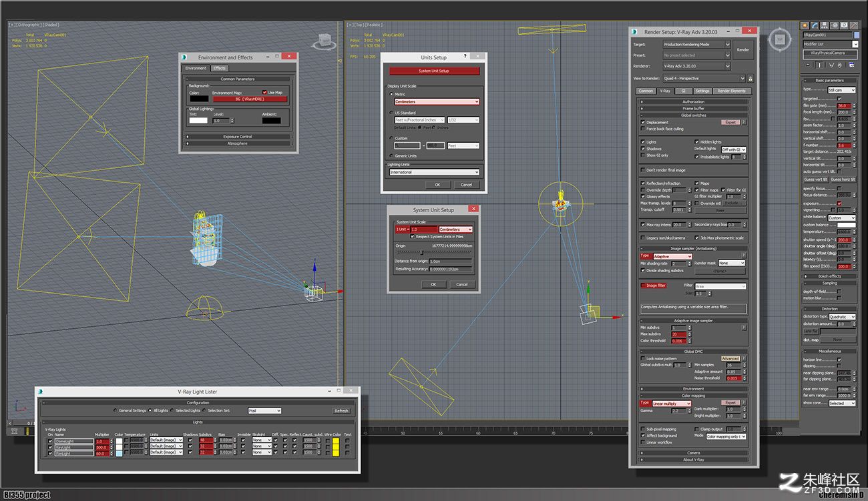Click help question mark in Image sampler rollout
The width and height of the screenshot is (868, 501).
coord(744,256)
